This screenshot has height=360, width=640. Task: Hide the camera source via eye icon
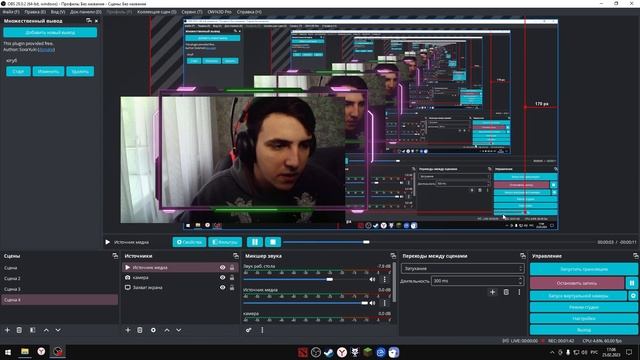pos(222,277)
